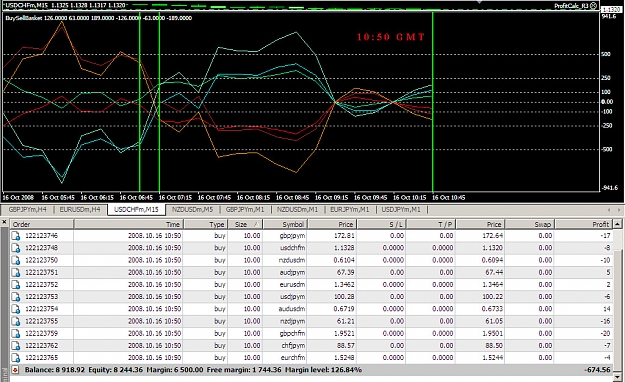Open the USDJPYm,M1 chart tab
The image size is (625, 382).
(401, 209)
